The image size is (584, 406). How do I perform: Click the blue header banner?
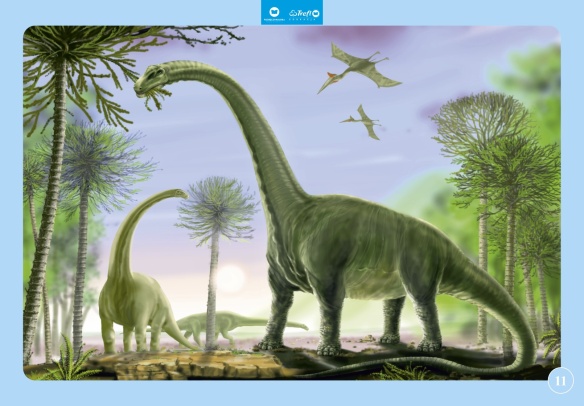point(292,12)
